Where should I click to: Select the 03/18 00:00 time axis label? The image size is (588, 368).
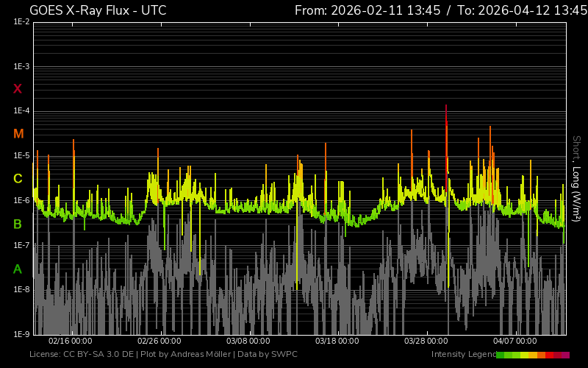coord(337,342)
